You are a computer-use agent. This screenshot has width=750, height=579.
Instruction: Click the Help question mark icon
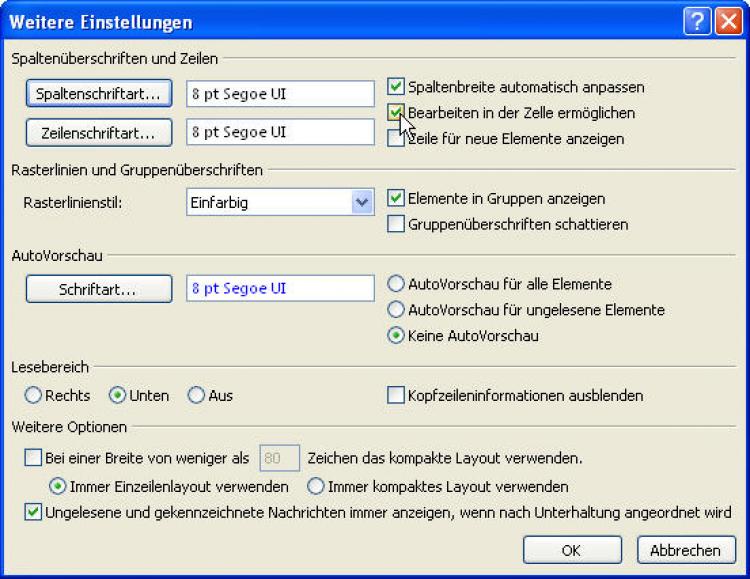click(698, 21)
